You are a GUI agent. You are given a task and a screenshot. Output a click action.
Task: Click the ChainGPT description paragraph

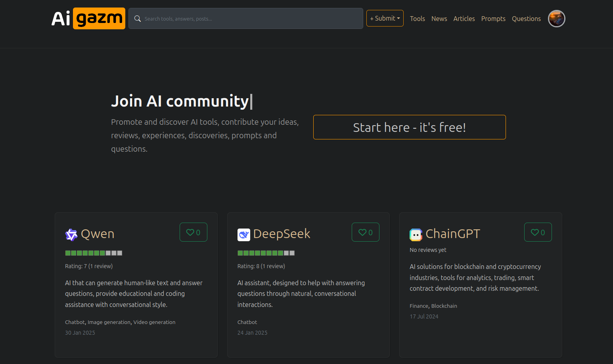[475, 277]
